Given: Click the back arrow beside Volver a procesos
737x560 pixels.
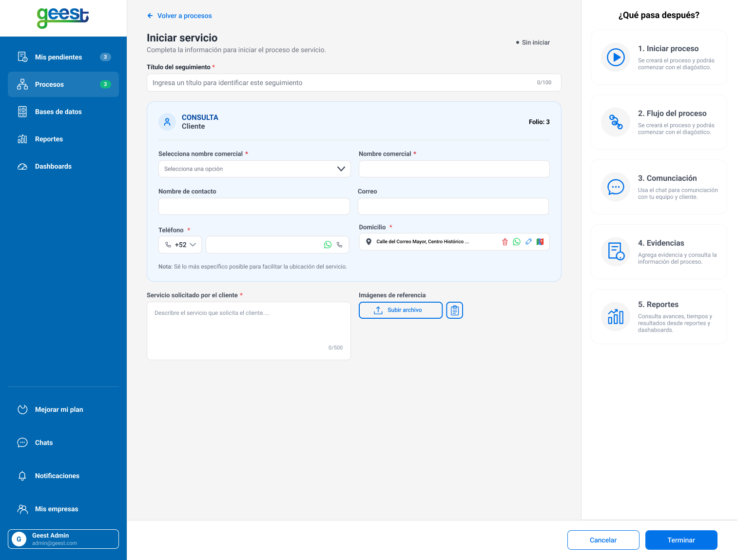Looking at the screenshot, I should pyautogui.click(x=150, y=16).
